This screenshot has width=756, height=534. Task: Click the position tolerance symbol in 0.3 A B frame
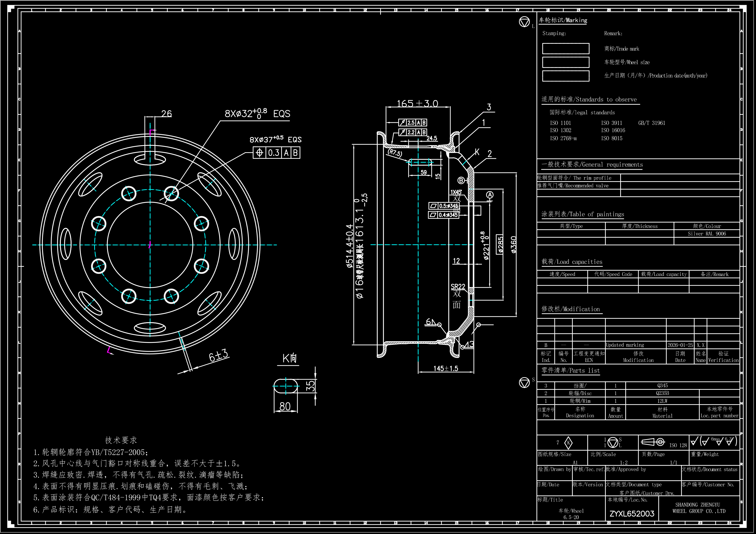(259, 153)
